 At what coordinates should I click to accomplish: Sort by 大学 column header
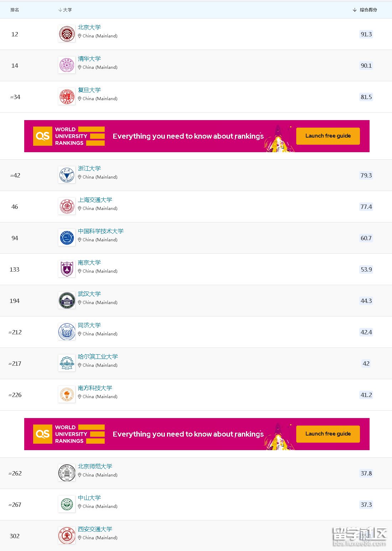point(65,10)
